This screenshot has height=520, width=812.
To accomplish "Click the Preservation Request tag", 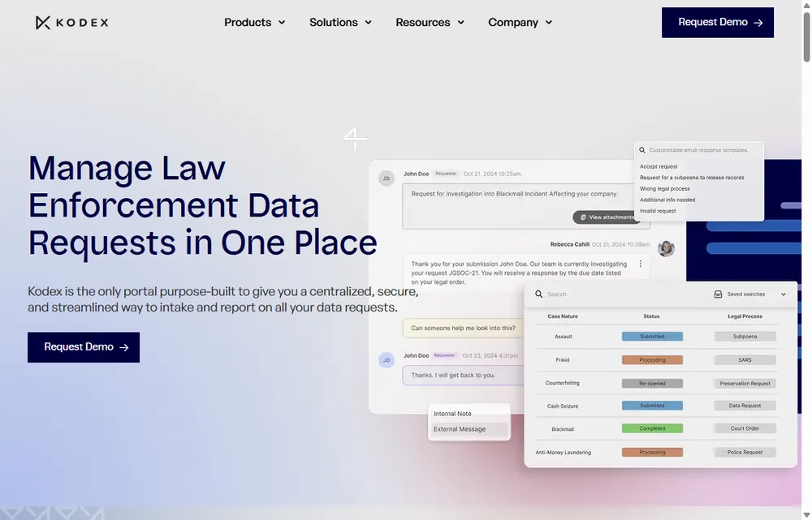I will tap(745, 384).
